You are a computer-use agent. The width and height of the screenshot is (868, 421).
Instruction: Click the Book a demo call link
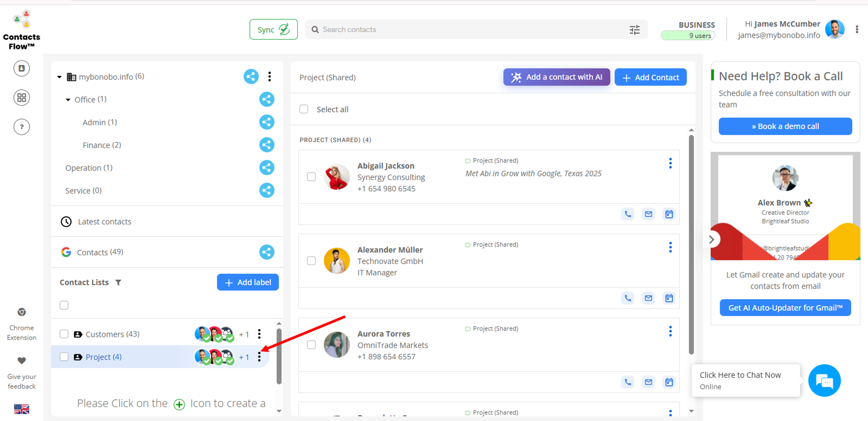pos(785,126)
